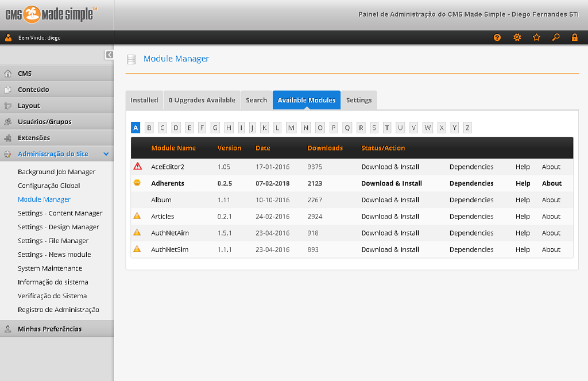The height and width of the screenshot is (381, 588).
Task: Click the help icon in top bar
Action: pos(497,37)
